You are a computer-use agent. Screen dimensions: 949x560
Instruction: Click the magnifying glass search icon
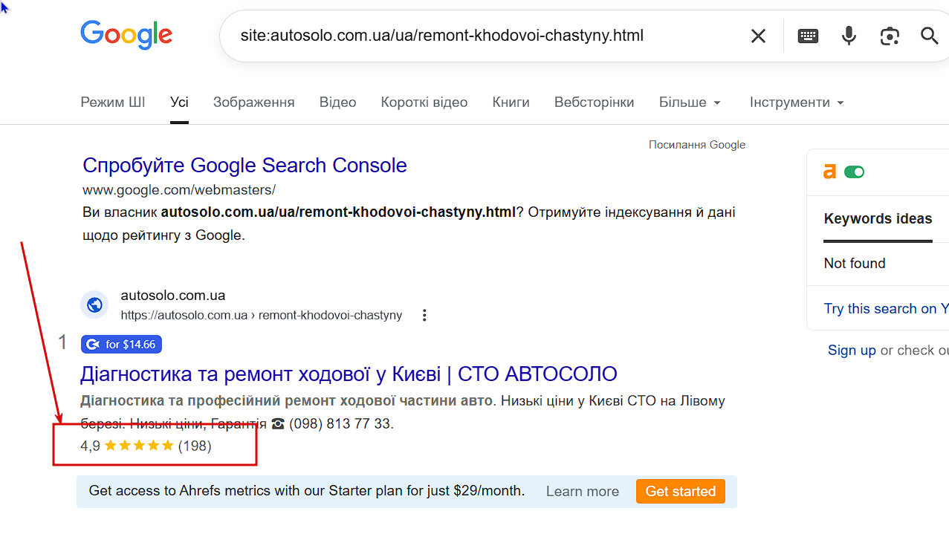[x=930, y=36]
